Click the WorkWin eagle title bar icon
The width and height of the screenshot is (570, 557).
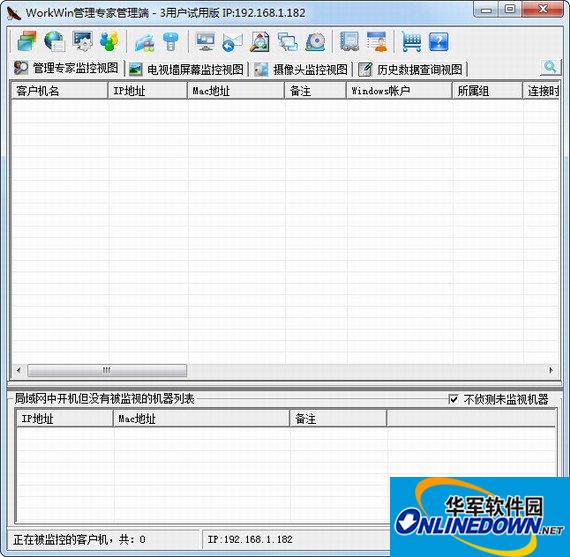click(14, 13)
